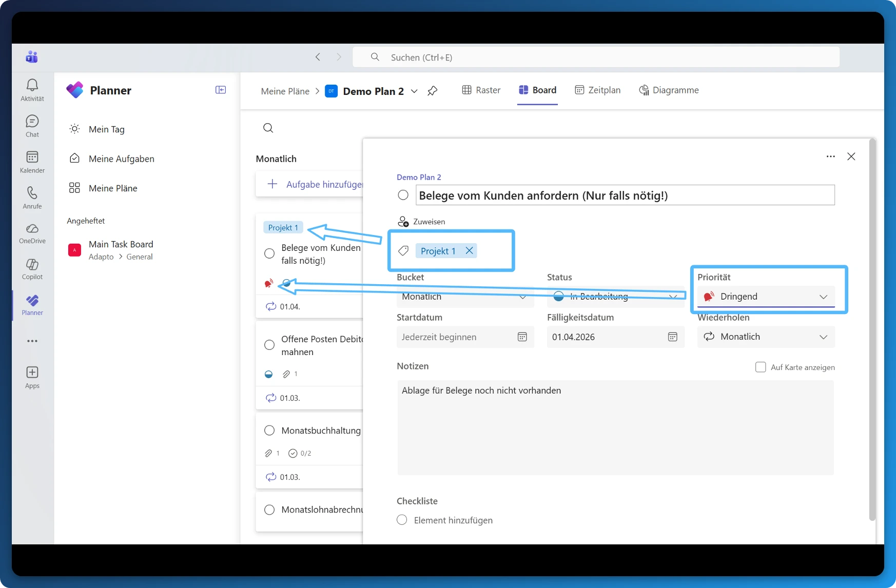Open the Wiederholen Monatlich dropdown
Image resolution: width=896 pixels, height=588 pixels.
coord(766,337)
